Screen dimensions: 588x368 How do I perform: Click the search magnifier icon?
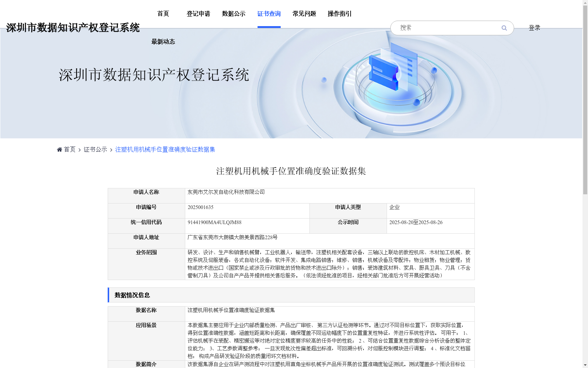pos(504,28)
